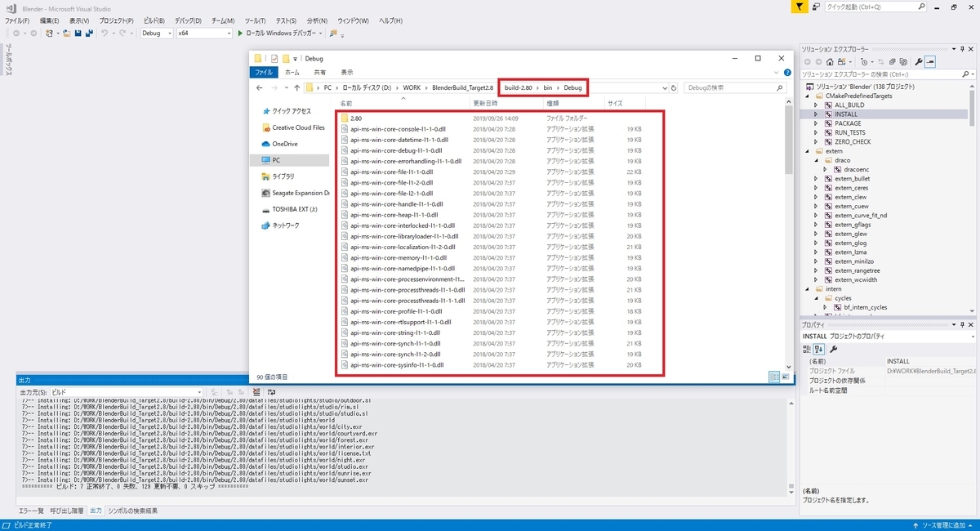The height and width of the screenshot is (531, 980).
Task: Click the Explorer address bar refresh icon
Action: pyautogui.click(x=673, y=87)
